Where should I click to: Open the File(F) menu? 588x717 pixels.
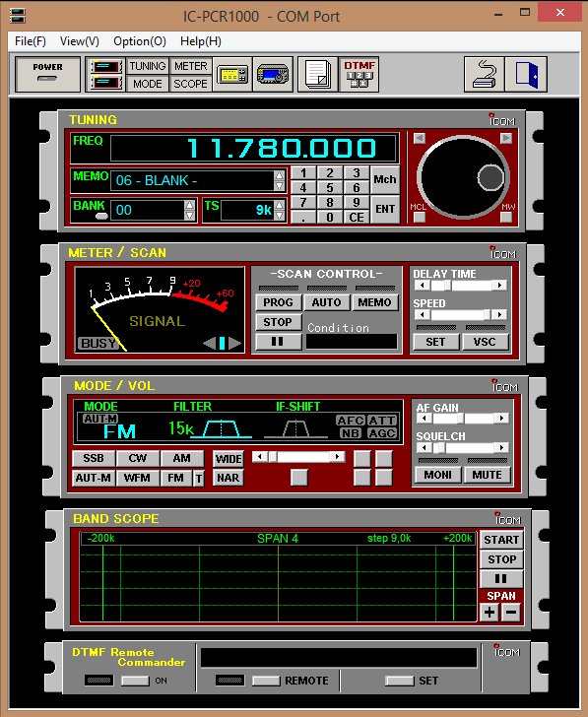[31, 41]
